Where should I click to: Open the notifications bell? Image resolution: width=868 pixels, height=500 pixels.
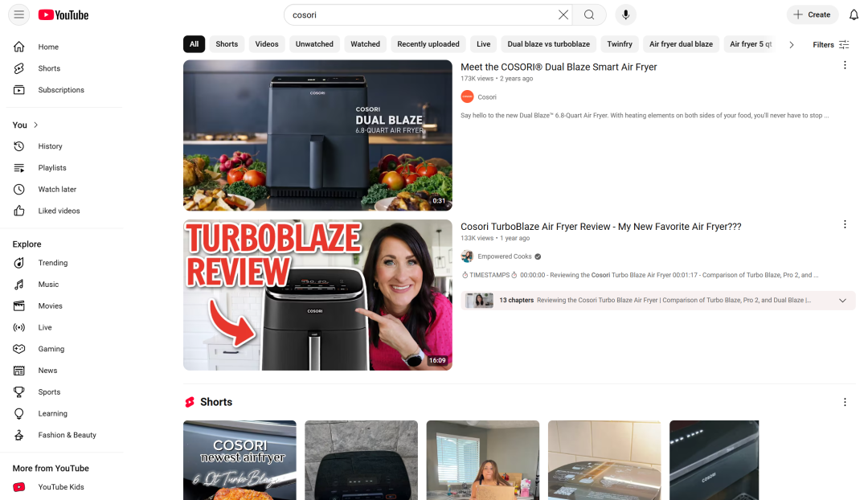(854, 14)
